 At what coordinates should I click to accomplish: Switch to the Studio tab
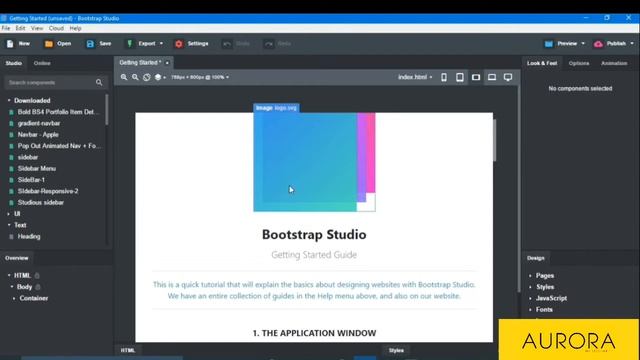(x=13, y=63)
